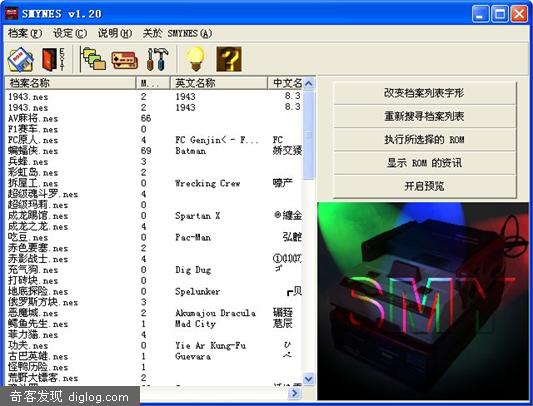Select 兵蜂.nes in file list
Viewport: 533px width, 406px height.
click(28, 162)
